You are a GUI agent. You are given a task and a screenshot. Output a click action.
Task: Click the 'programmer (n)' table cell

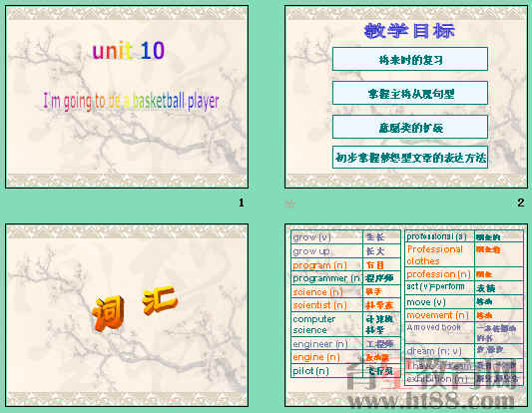click(x=327, y=278)
